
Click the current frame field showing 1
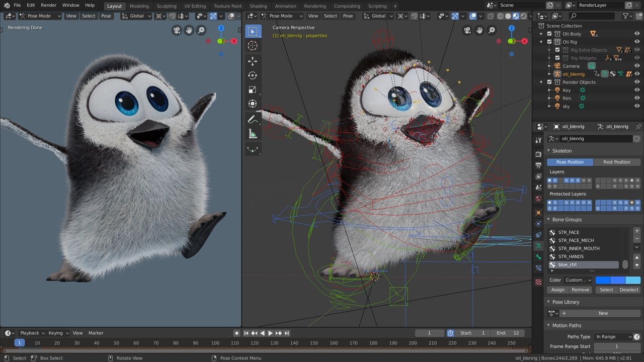[429, 332]
